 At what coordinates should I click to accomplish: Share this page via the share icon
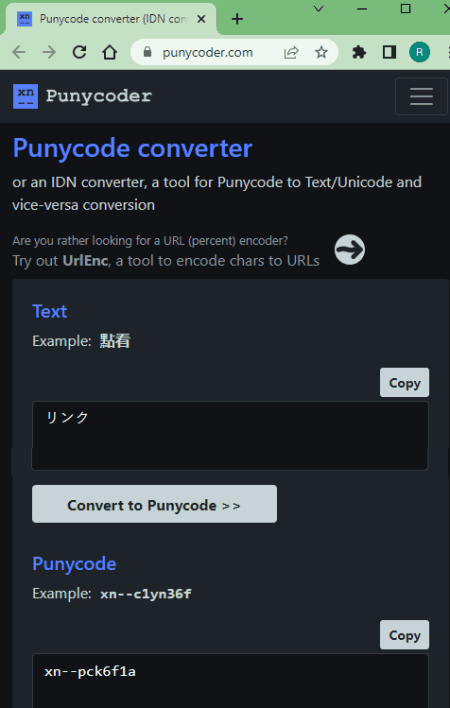tap(291, 53)
